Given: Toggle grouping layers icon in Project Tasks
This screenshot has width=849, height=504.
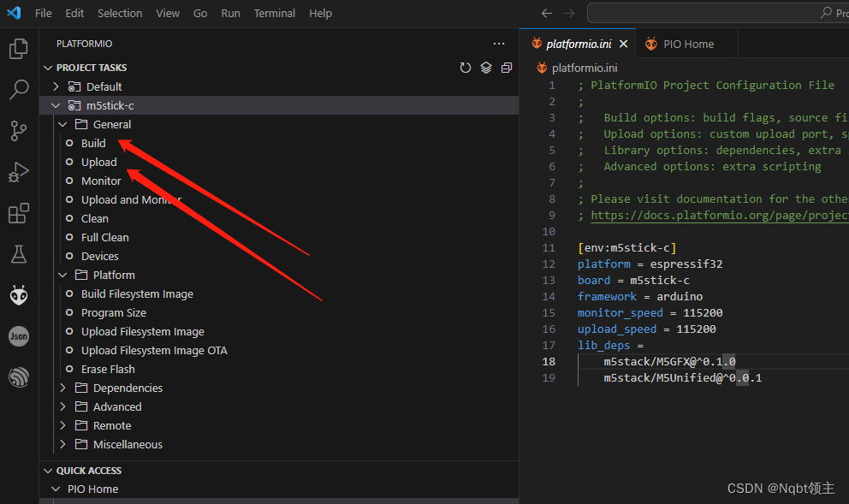Looking at the screenshot, I should (485, 68).
